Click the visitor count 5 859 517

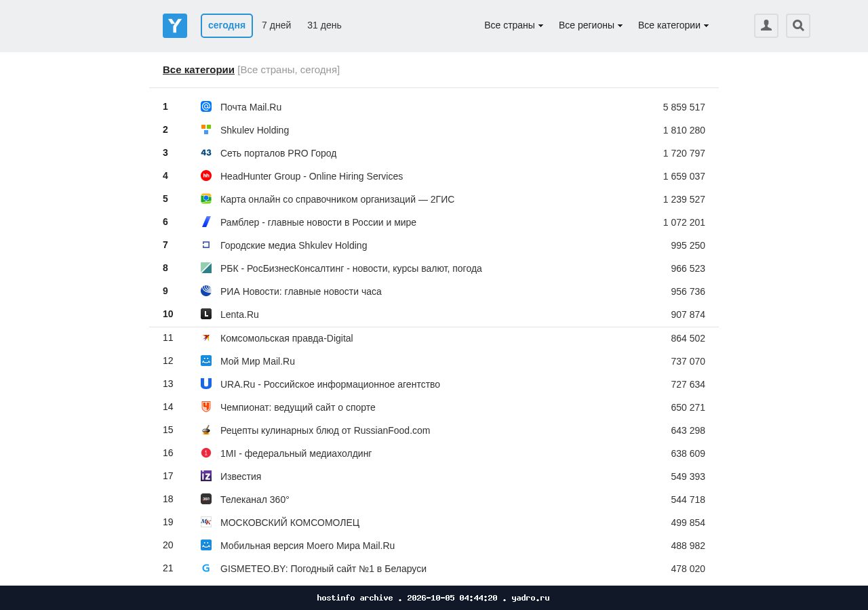684,107
